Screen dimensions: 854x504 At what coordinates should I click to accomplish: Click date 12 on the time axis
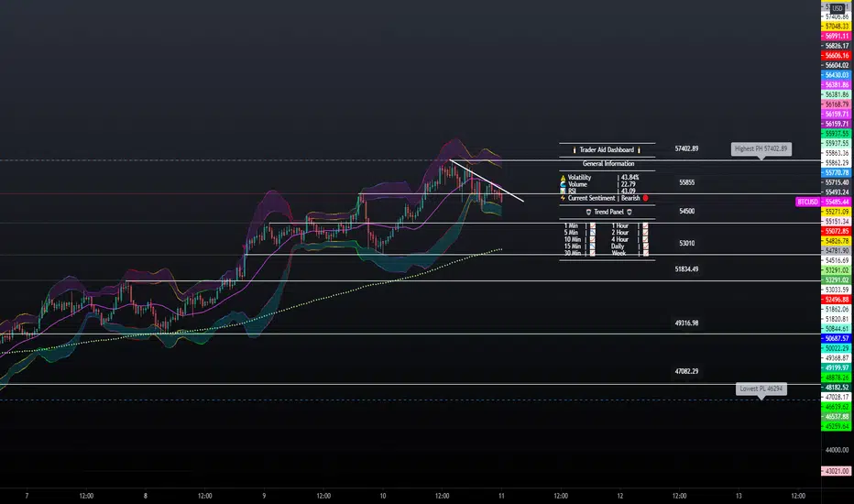pyautogui.click(x=619, y=496)
